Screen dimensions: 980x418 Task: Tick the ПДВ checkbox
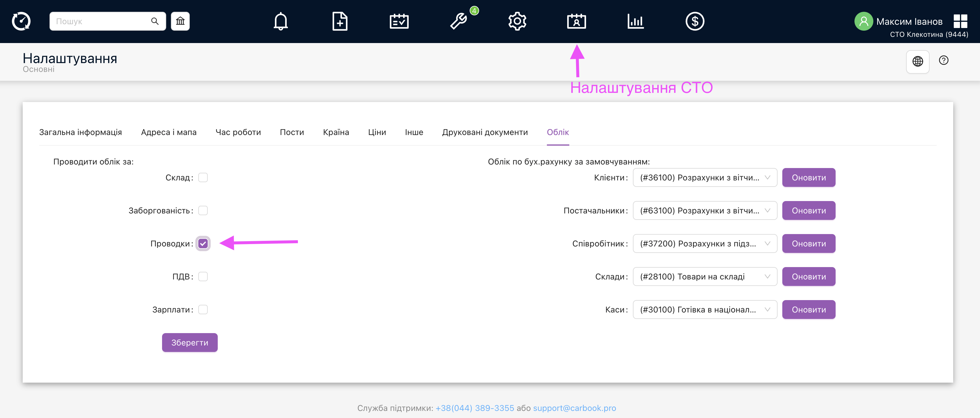pyautogui.click(x=203, y=277)
